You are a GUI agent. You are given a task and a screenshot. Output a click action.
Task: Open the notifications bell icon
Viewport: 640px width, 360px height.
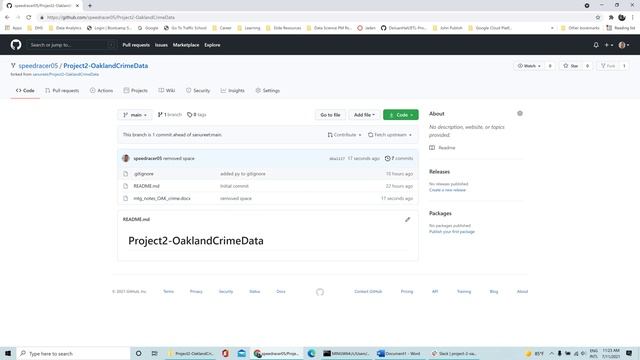[x=596, y=45]
